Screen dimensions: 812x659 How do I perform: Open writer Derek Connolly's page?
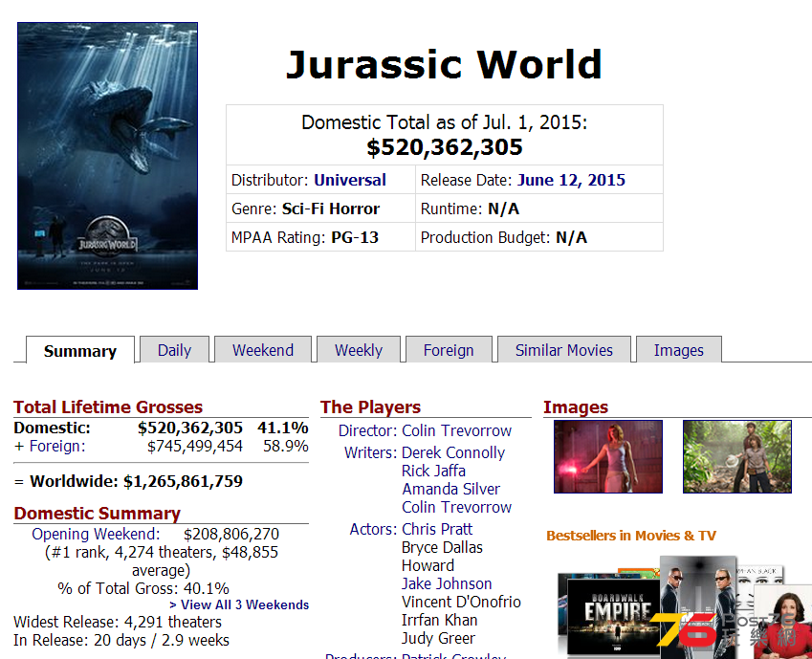(453, 452)
